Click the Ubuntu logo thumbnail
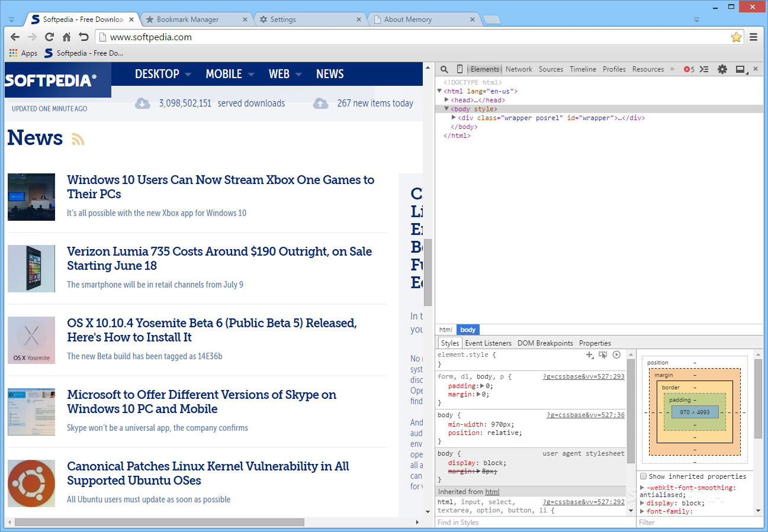This screenshot has width=768, height=532. click(x=31, y=483)
